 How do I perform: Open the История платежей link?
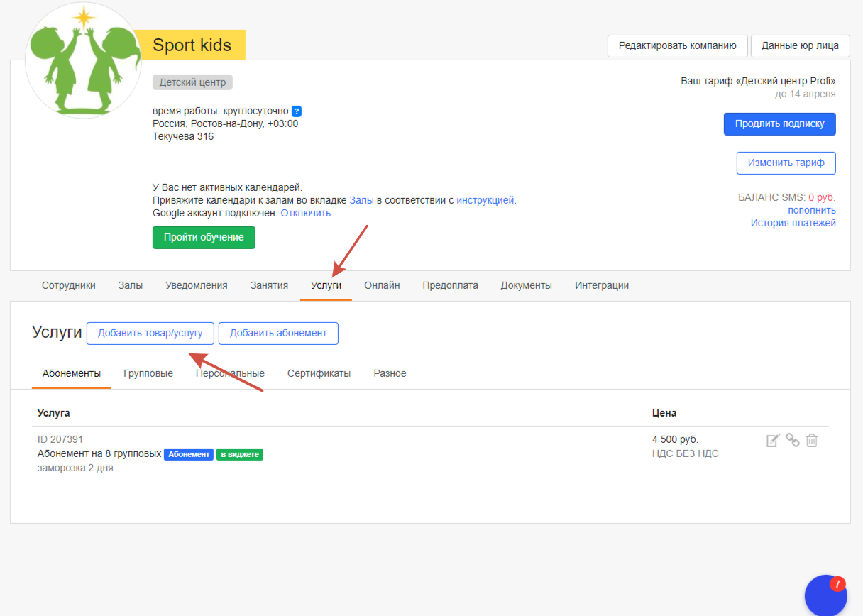793,223
